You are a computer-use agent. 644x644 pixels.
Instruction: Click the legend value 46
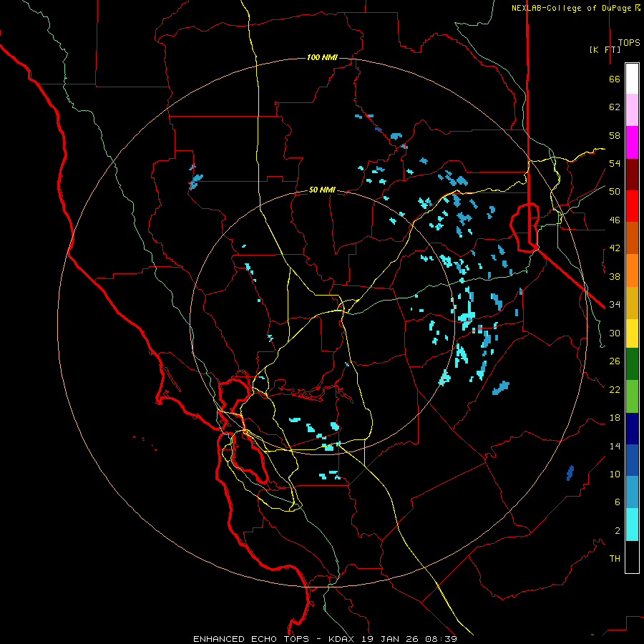(615, 220)
